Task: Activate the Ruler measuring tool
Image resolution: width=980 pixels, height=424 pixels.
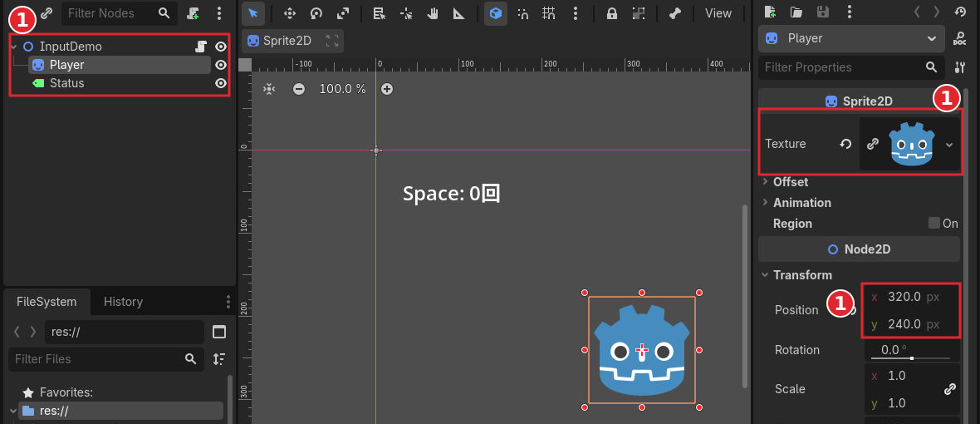Action: tap(459, 13)
